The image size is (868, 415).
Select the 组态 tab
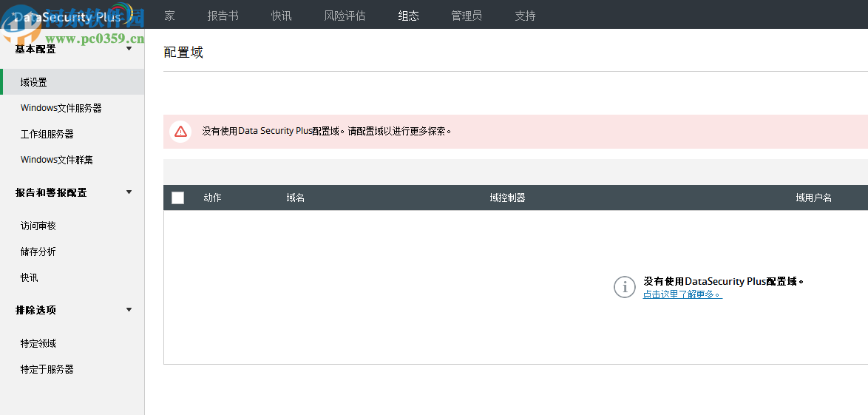click(x=409, y=16)
